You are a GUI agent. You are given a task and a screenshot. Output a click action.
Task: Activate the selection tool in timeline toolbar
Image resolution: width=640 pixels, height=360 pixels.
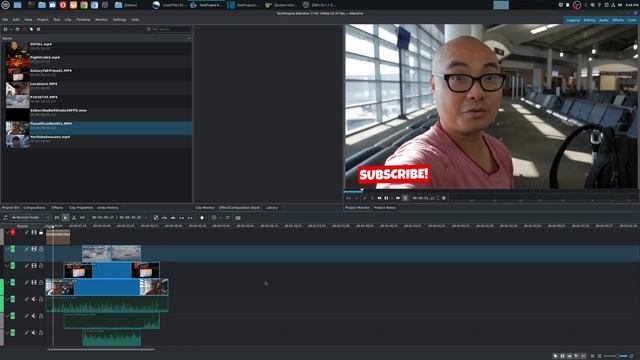tap(65, 218)
